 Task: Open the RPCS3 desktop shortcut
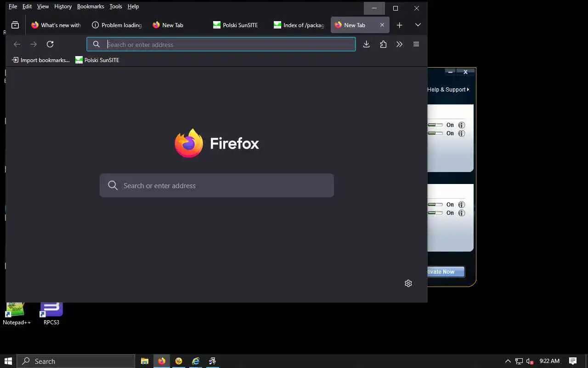(x=51, y=314)
